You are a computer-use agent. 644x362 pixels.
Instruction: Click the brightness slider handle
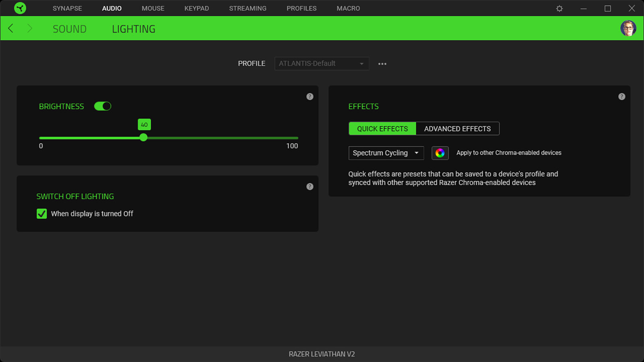pos(143,138)
